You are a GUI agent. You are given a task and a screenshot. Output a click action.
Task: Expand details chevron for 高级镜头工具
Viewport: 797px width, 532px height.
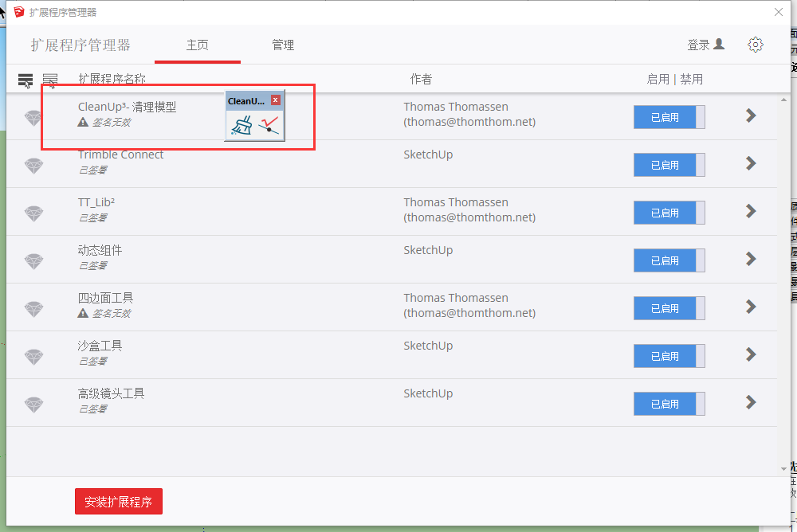[x=751, y=402]
